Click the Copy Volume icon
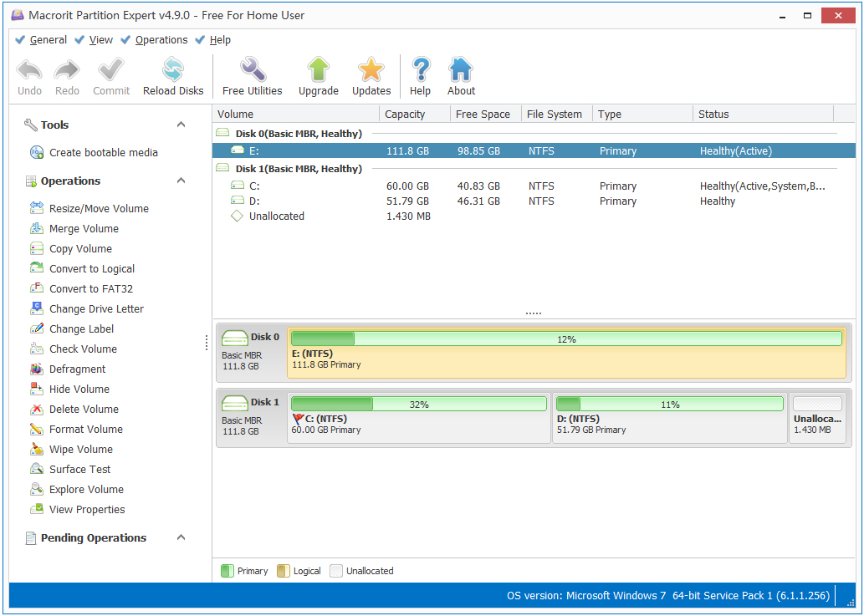The height and width of the screenshot is (616, 864). 36,248
